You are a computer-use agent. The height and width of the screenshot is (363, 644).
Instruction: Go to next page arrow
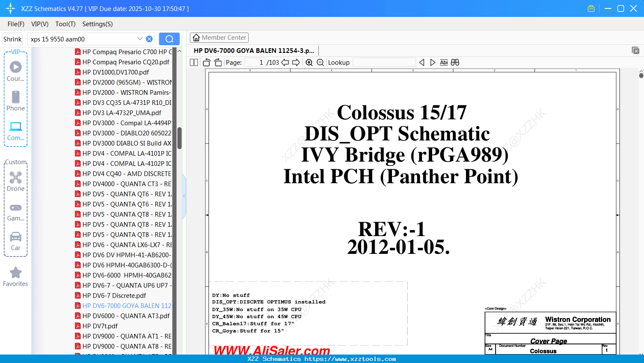(x=296, y=62)
